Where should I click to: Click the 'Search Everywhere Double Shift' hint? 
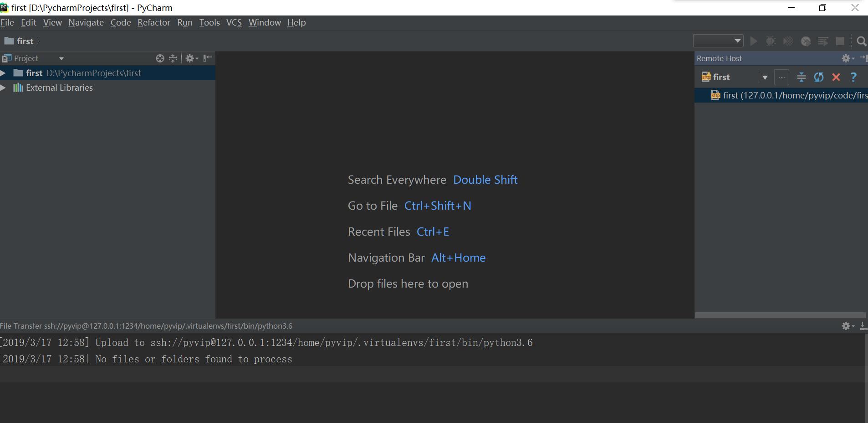tap(433, 180)
